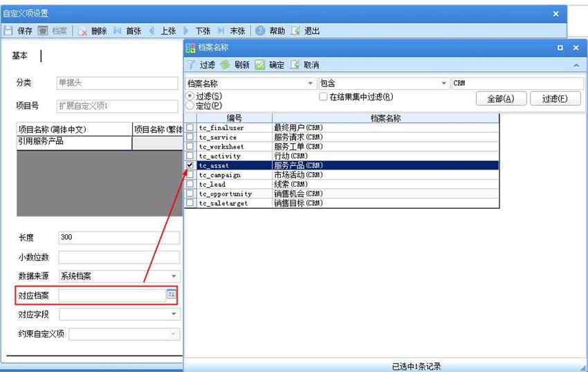Screen dimensions: 588x372
Task: Close the 档案名称 dialog
Action: tap(576, 48)
